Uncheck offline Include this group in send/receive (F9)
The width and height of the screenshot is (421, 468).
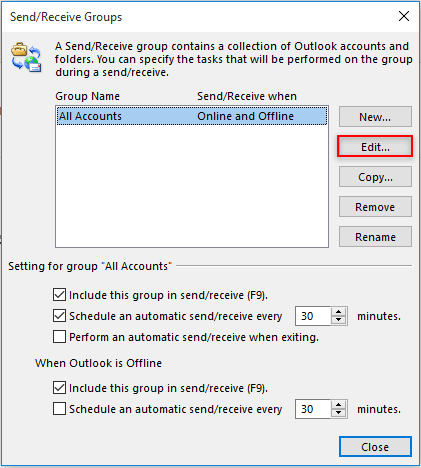coord(59,388)
